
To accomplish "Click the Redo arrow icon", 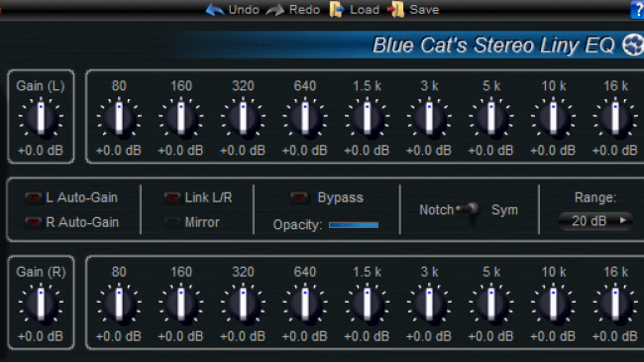I will pos(274,10).
